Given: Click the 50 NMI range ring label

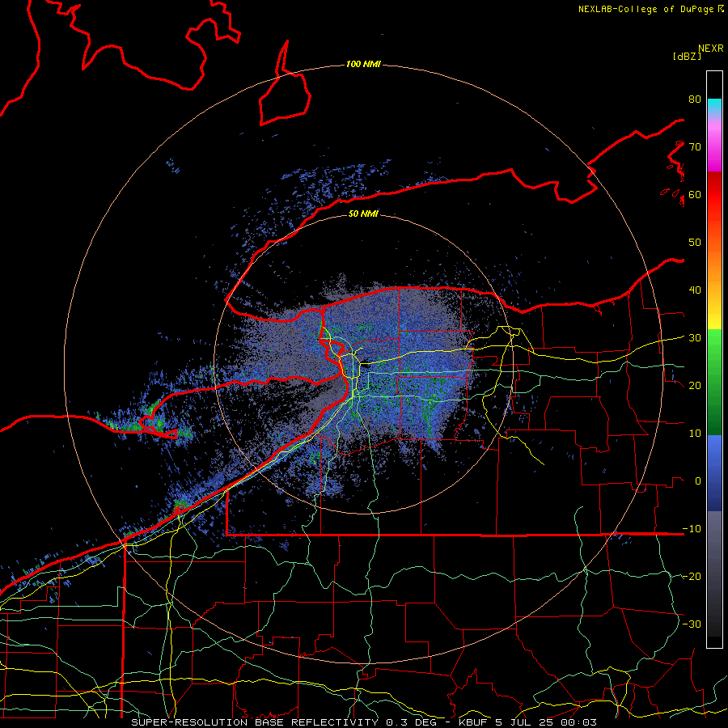Looking at the screenshot, I should pos(363,214).
